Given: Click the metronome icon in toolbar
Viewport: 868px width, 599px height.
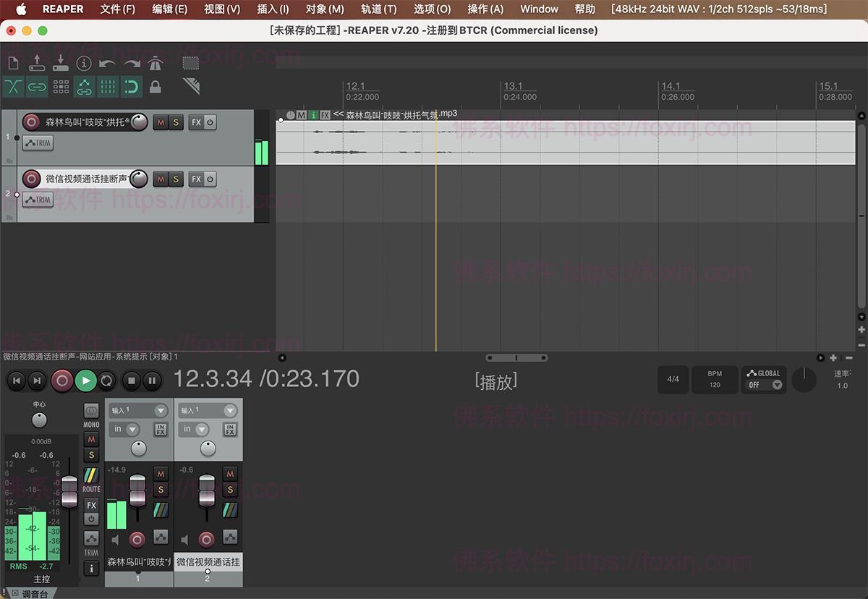Looking at the screenshot, I should click(156, 64).
